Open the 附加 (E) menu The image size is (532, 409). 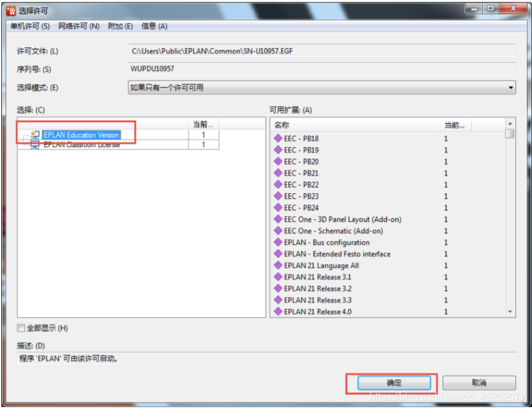pyautogui.click(x=120, y=26)
